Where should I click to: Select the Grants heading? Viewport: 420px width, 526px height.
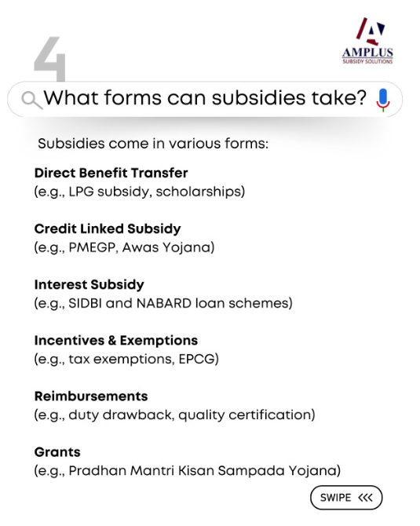tap(57, 452)
